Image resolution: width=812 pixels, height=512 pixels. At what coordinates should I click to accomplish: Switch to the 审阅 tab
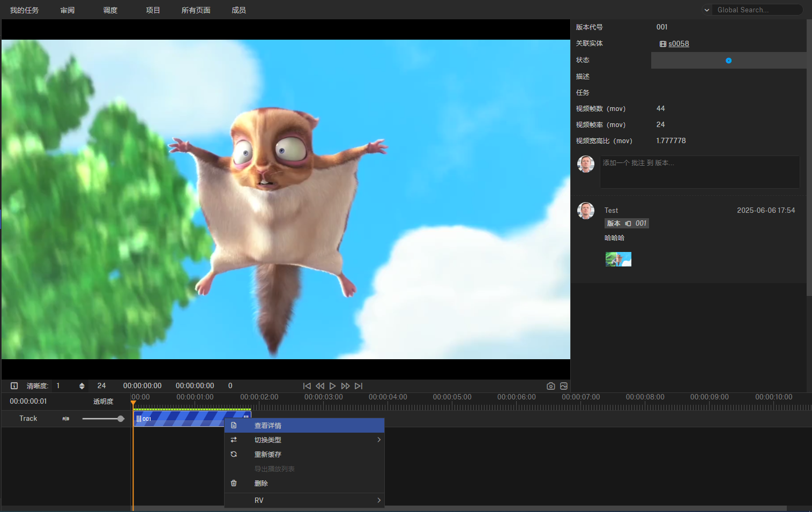click(68, 10)
